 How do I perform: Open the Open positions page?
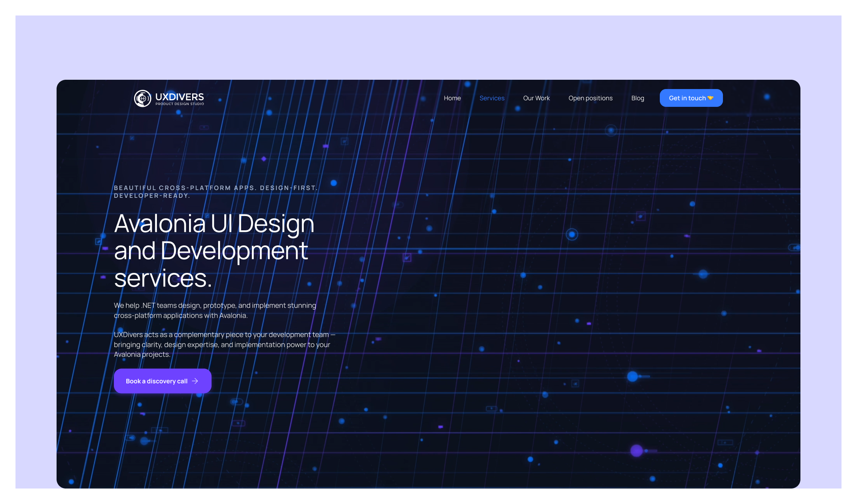click(x=590, y=98)
